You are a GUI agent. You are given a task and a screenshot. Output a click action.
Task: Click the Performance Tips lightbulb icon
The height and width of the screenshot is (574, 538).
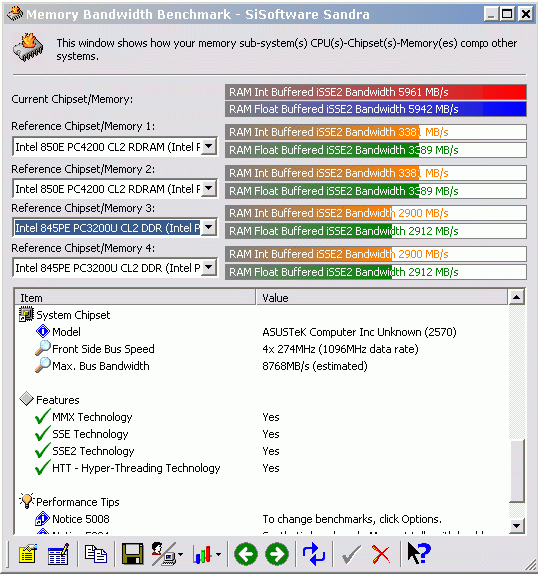tap(27, 500)
